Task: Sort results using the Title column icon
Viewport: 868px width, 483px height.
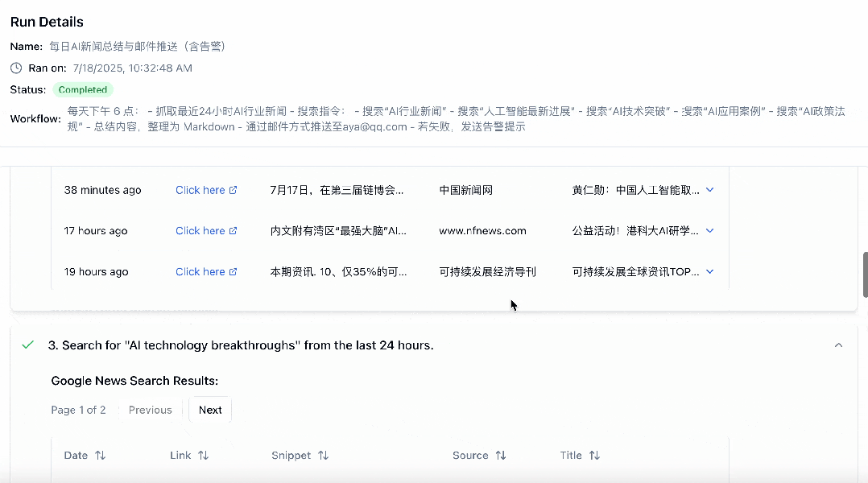Action: [x=593, y=455]
